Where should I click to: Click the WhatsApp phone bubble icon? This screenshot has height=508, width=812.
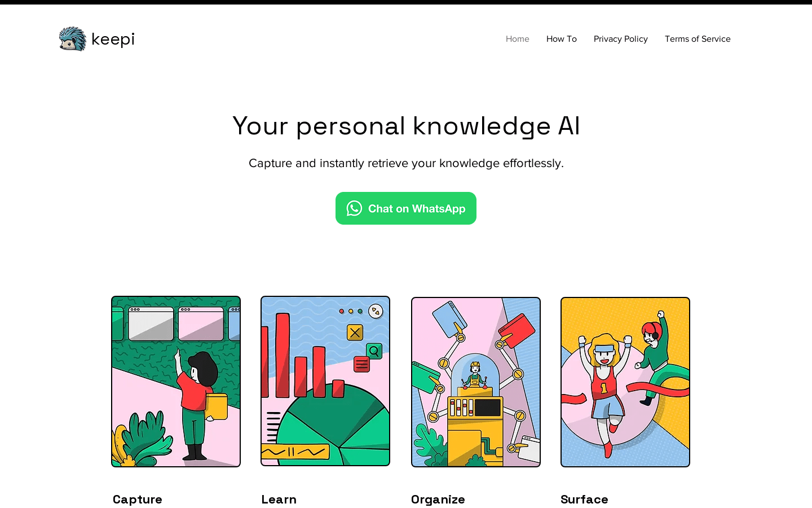[x=354, y=208]
